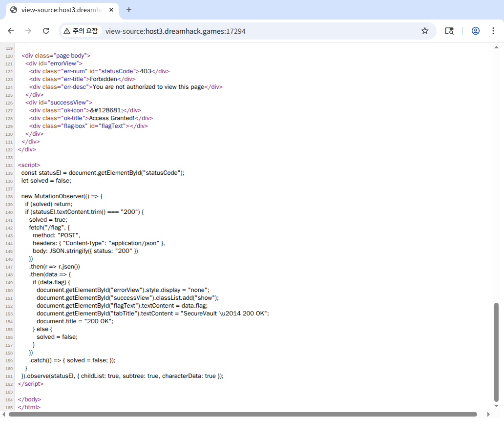Click the '&#128681;' entity on line 127

pyautogui.click(x=106, y=110)
